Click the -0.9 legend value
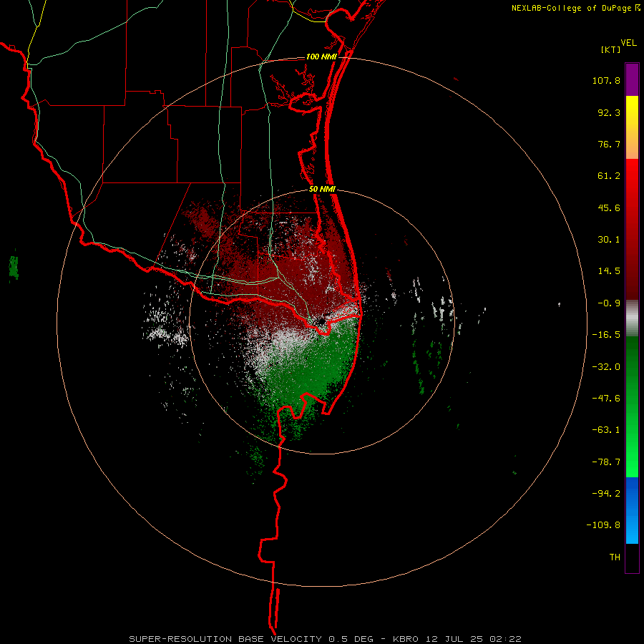 coord(609,303)
